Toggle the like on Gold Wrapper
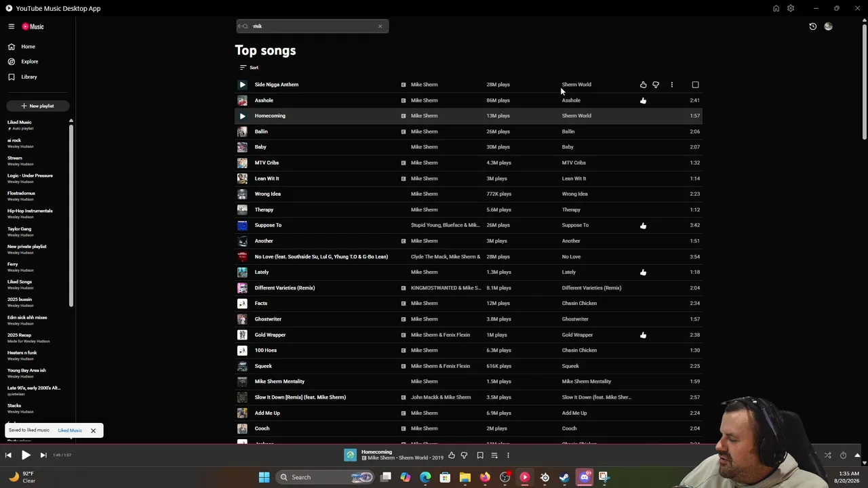 coord(643,335)
